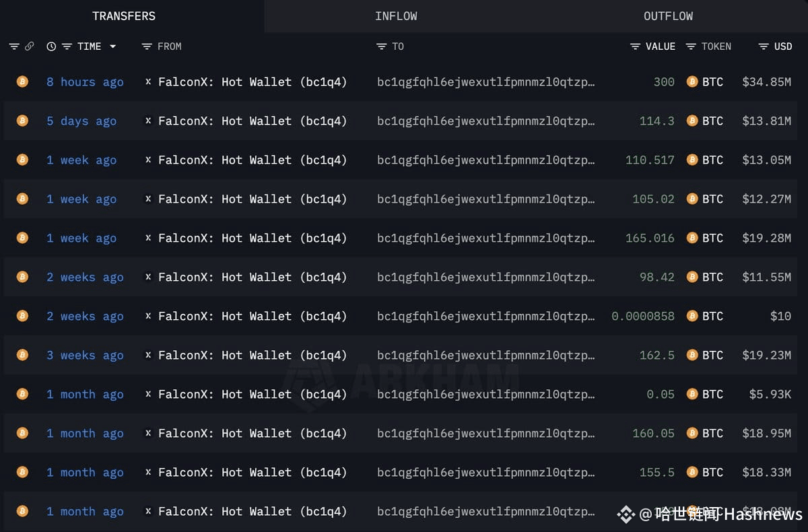808x532 pixels.
Task: Click Bitcoin icon on the 5 days ago row
Action: coord(22,121)
